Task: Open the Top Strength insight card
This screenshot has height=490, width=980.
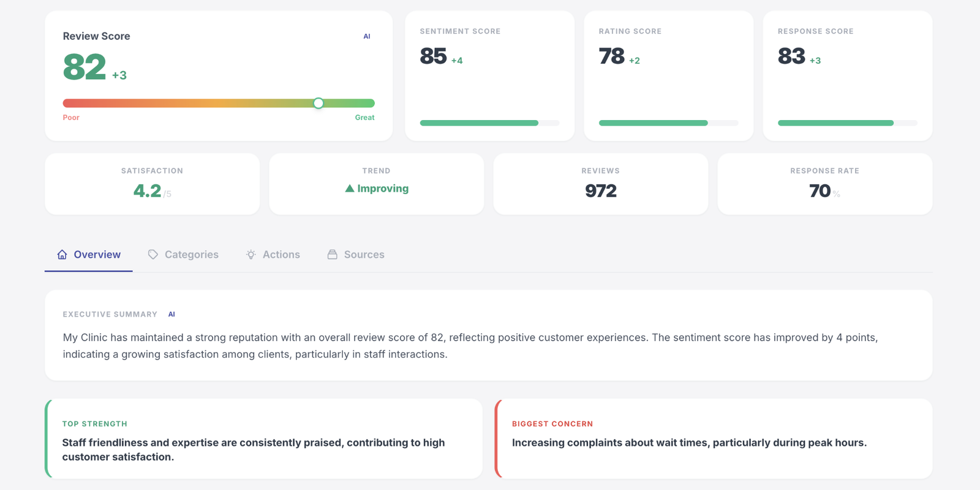Action: (x=263, y=439)
